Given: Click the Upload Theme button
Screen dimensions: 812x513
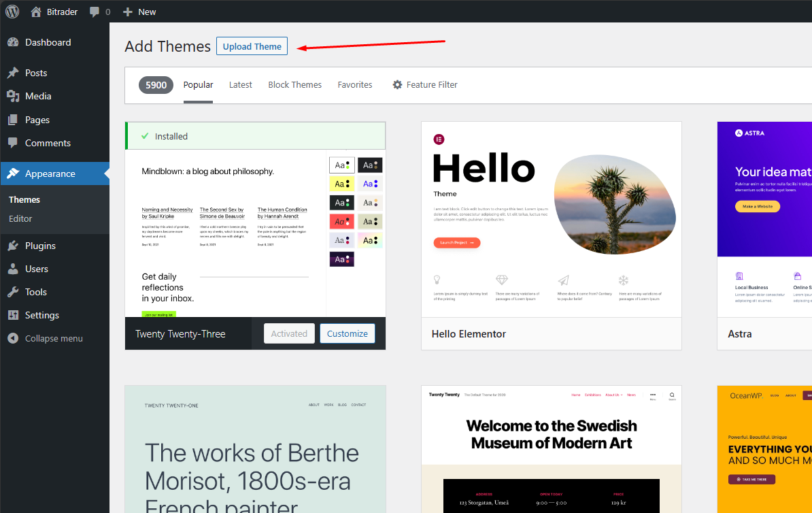Looking at the screenshot, I should click(x=252, y=46).
